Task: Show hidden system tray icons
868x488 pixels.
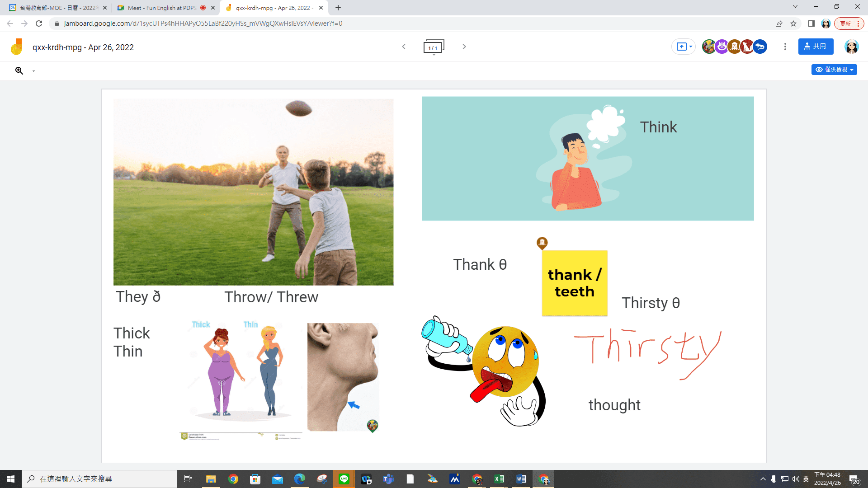Action: click(763, 479)
